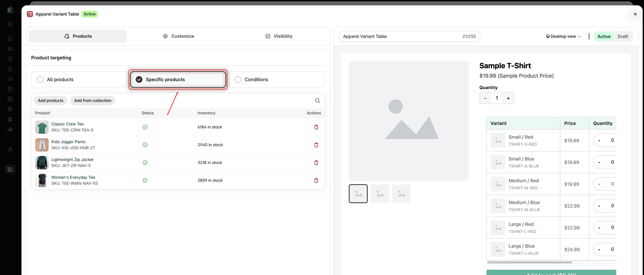Remove Kids Jogger Pants via trash icon
The width and height of the screenshot is (644, 275).
(x=316, y=145)
